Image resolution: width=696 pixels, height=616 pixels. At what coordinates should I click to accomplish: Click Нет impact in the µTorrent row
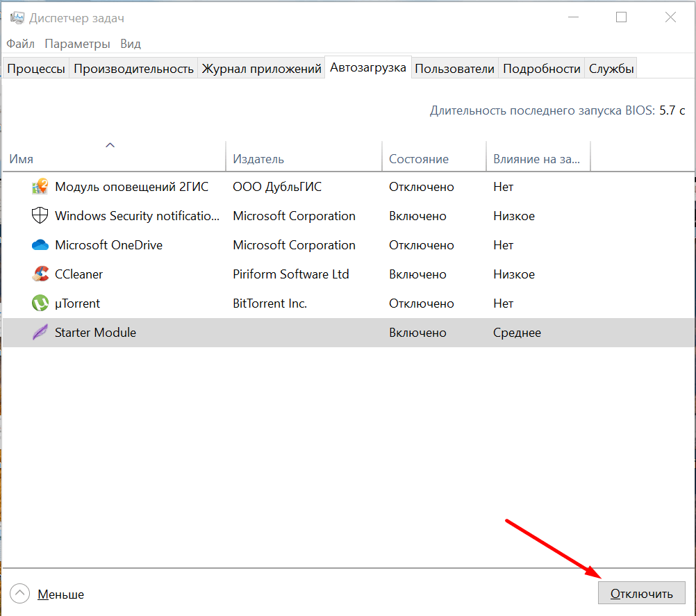504,303
